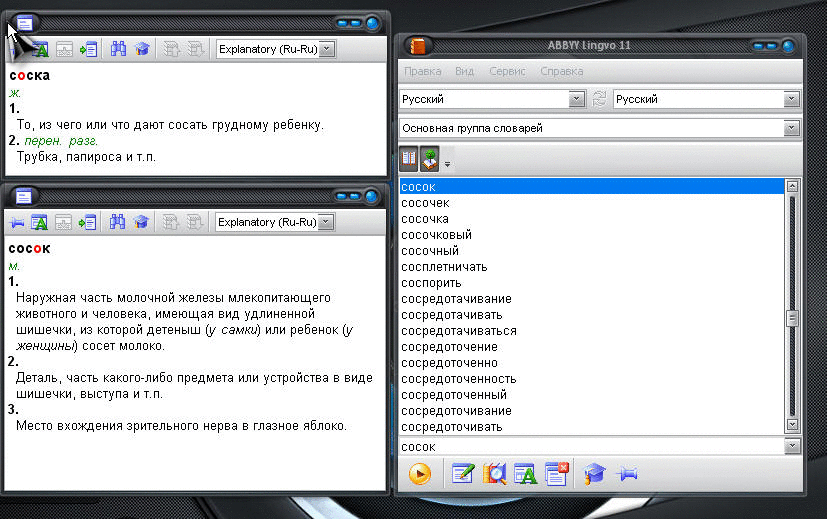Expand the target language Русский dropdown
827x519 pixels.
point(791,99)
